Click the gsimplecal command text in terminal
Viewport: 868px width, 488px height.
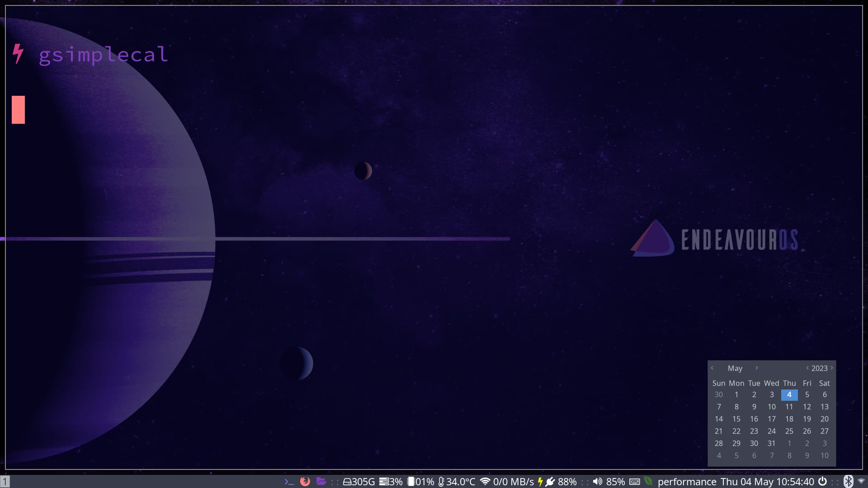pos(104,55)
